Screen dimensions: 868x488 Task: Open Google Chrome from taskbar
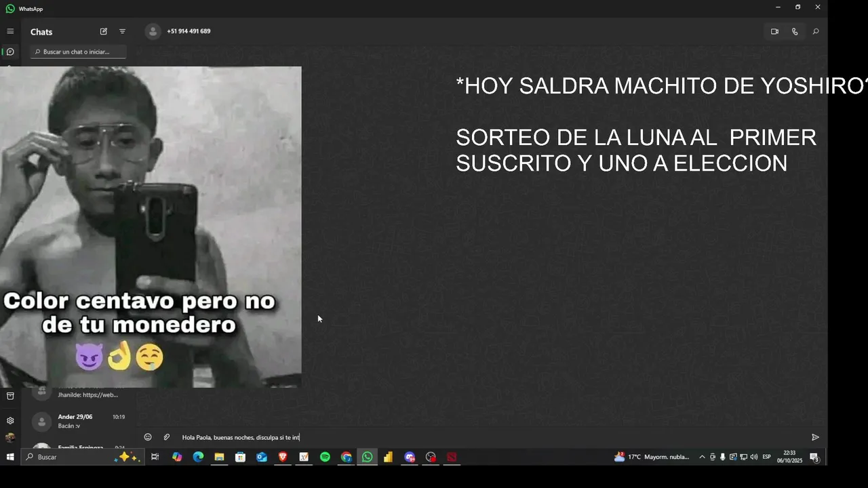pyautogui.click(x=346, y=457)
